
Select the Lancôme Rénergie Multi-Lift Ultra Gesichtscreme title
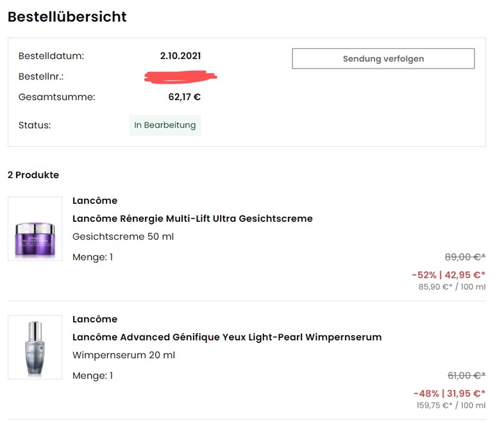192,219
